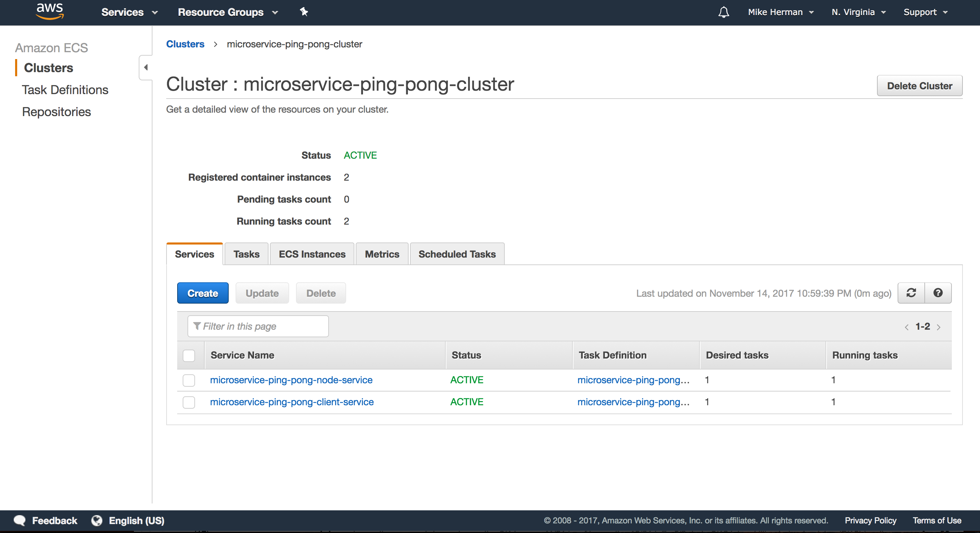
Task: Click the filter funnel icon in search box
Action: point(197,326)
